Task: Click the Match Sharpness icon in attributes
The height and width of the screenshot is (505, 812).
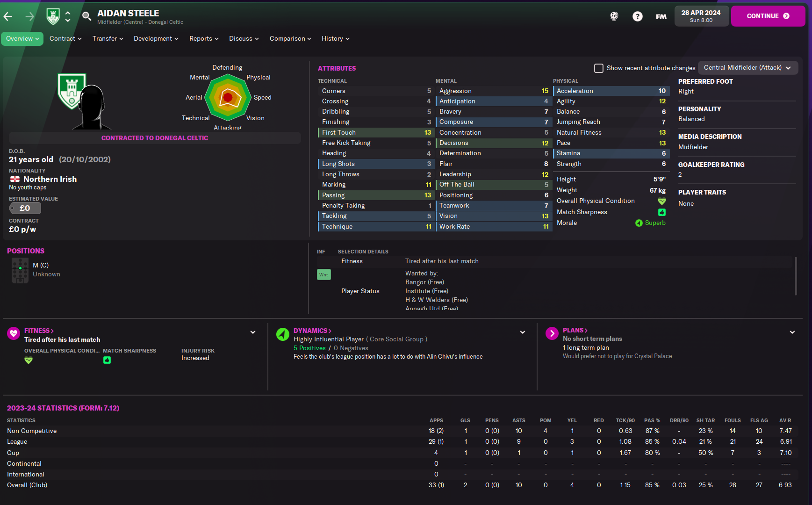Action: tap(662, 212)
